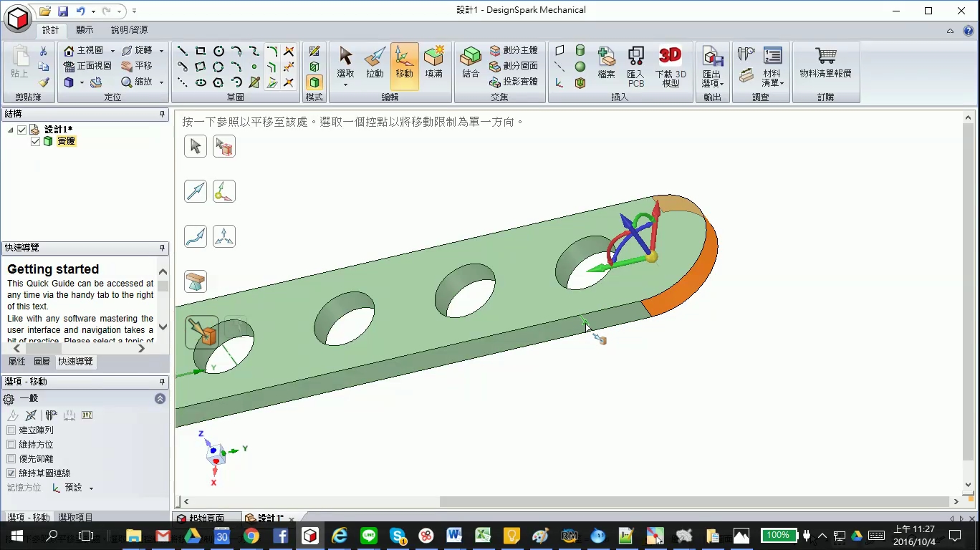980x550 pixels.
Task: Switch to the 圖層 panel tab
Action: coord(42,362)
